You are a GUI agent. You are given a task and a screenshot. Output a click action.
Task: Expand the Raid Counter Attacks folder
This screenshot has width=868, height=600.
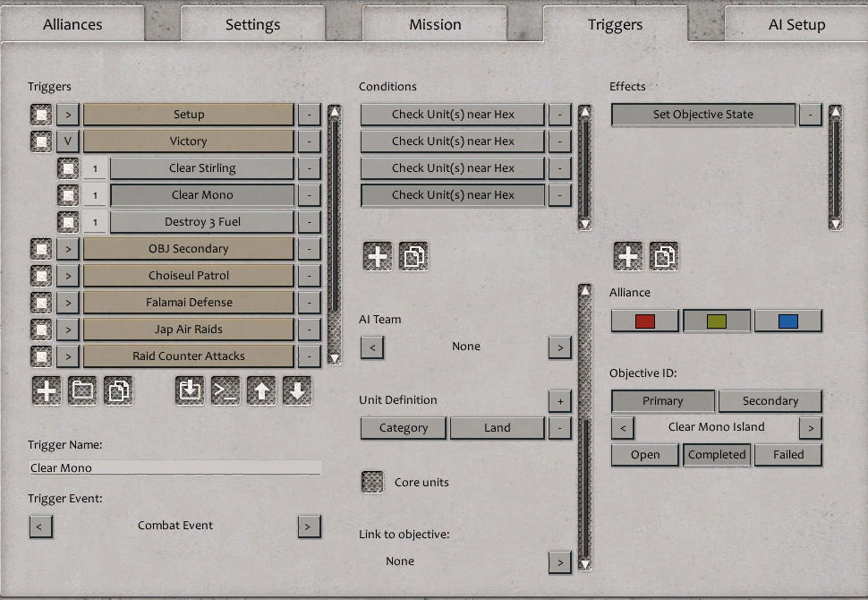tap(68, 356)
